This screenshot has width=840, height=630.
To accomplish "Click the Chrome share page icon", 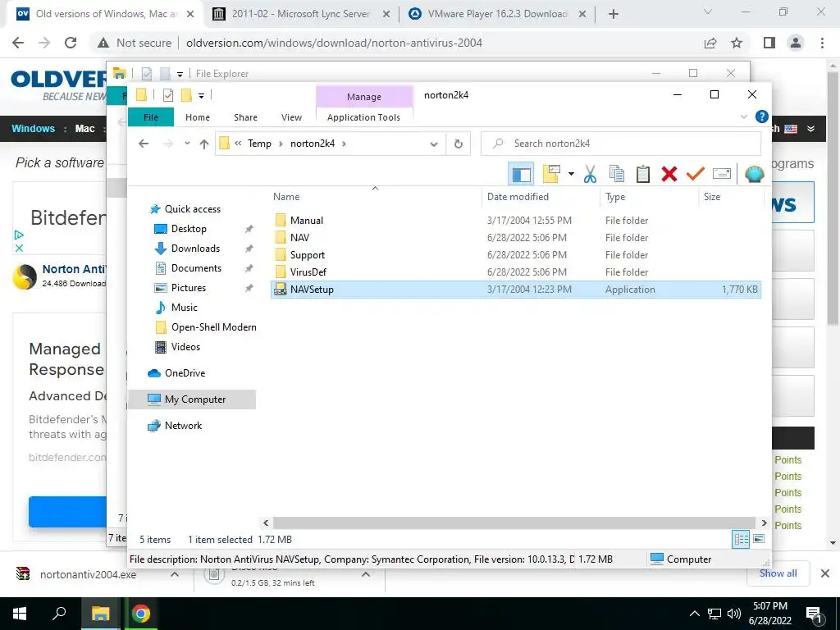I will (x=710, y=43).
